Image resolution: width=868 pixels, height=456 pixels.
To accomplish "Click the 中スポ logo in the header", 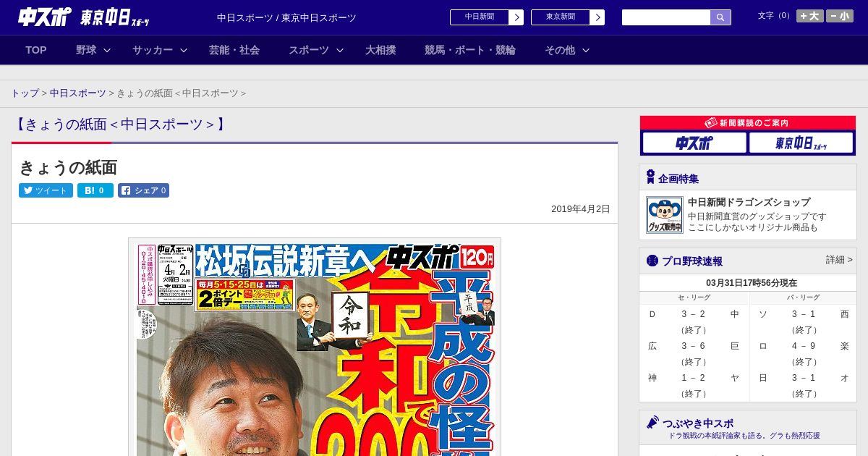I will tap(45, 17).
